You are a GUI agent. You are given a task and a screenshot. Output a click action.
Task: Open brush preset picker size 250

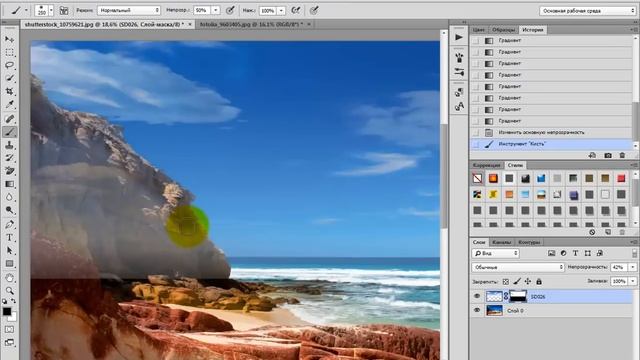44,11
